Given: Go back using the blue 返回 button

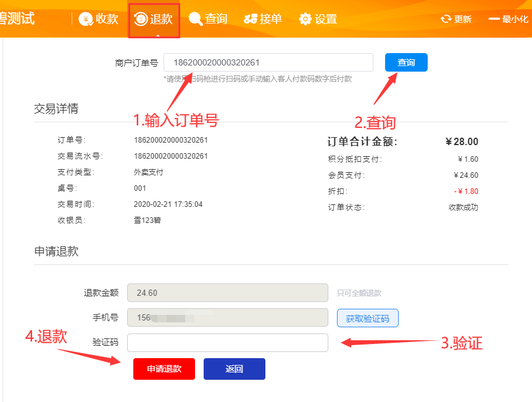Looking at the screenshot, I should 235,369.
